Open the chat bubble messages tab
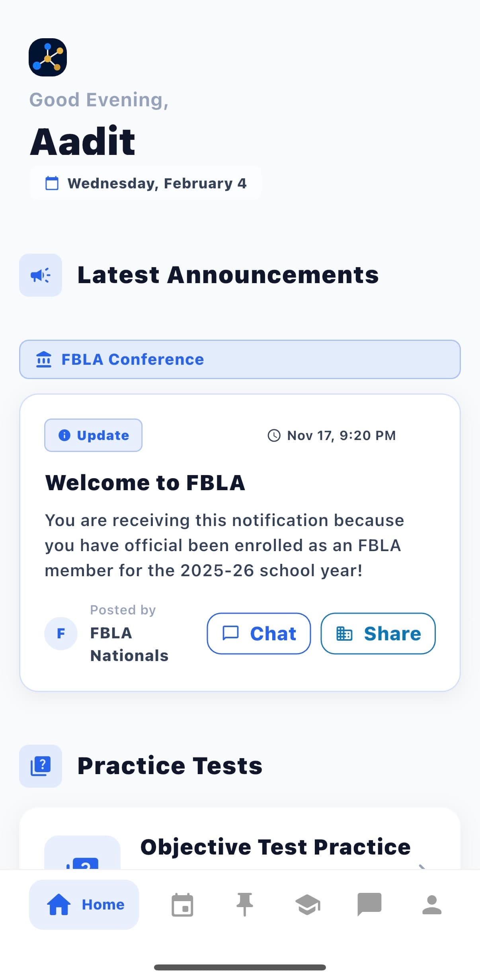The width and height of the screenshot is (480, 980). click(x=369, y=905)
